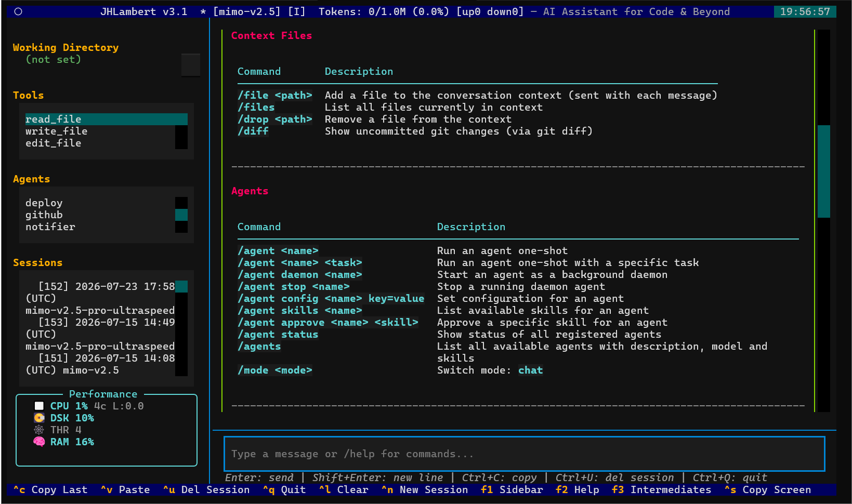Image resolution: width=852 pixels, height=504 pixels.
Task: Select the edit_file tool
Action: point(100,143)
